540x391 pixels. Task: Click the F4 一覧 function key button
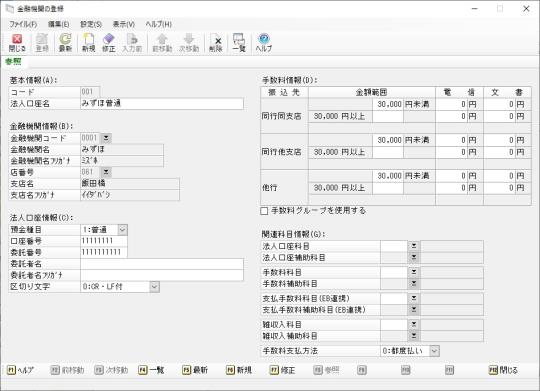(151, 370)
